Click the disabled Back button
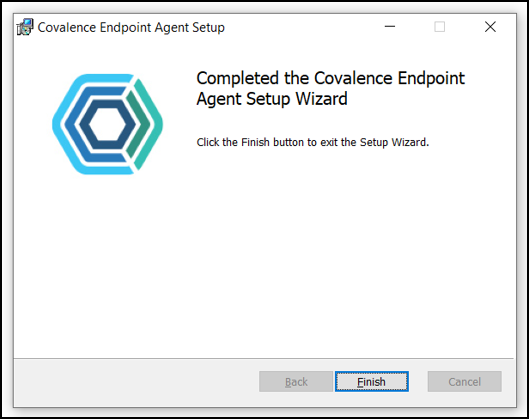The image size is (529, 419). 296,382
